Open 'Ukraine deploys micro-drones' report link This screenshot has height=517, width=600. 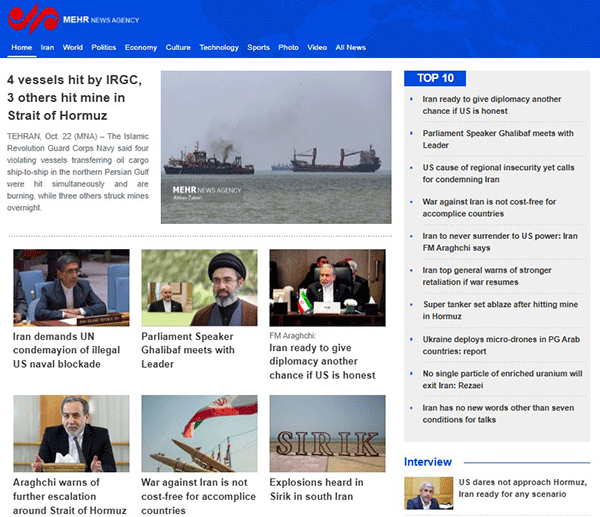pyautogui.click(x=501, y=345)
